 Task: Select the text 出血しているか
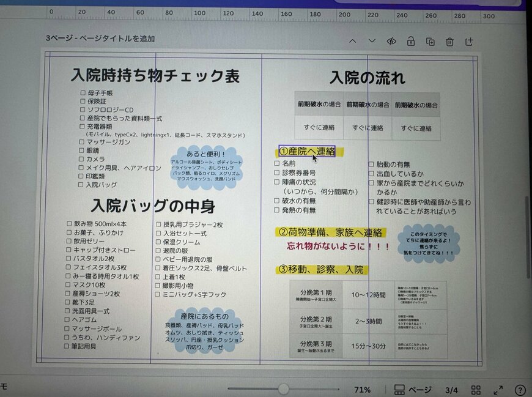pos(400,174)
